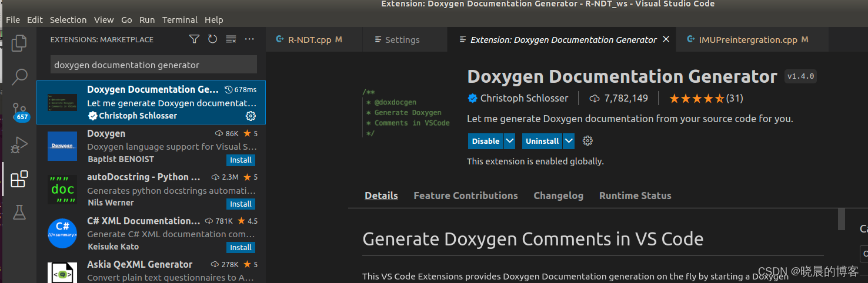
Task: Click the download count 7,782,149
Action: tap(619, 98)
